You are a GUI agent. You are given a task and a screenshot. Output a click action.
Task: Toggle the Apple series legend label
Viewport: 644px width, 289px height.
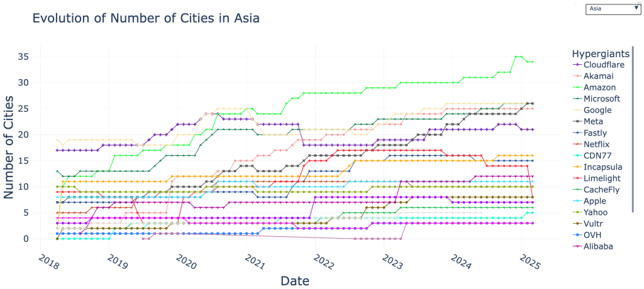[596, 201]
